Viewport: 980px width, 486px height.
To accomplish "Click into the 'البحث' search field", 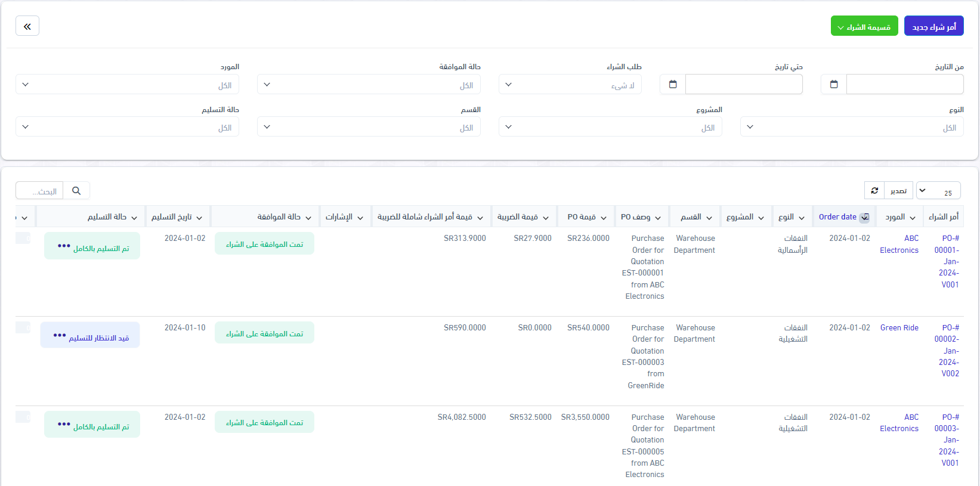I will (x=40, y=191).
